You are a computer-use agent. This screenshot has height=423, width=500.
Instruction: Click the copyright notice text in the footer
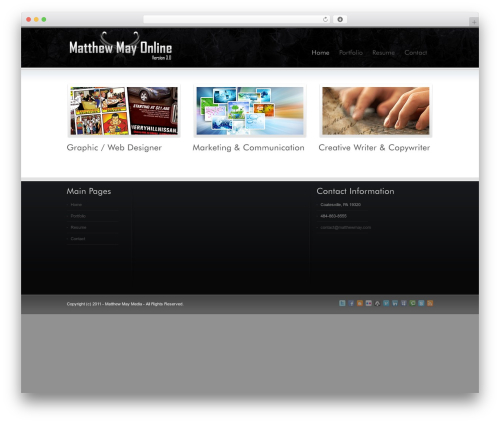tap(125, 304)
